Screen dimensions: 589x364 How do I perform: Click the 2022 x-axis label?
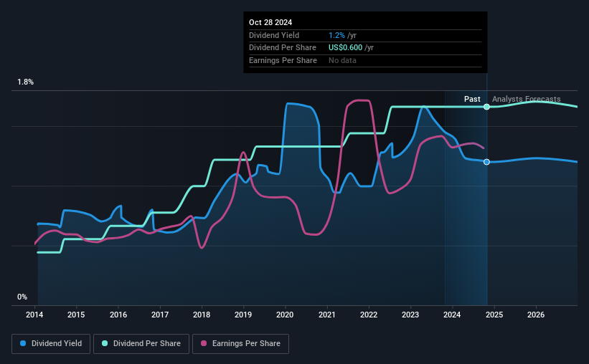pos(369,315)
